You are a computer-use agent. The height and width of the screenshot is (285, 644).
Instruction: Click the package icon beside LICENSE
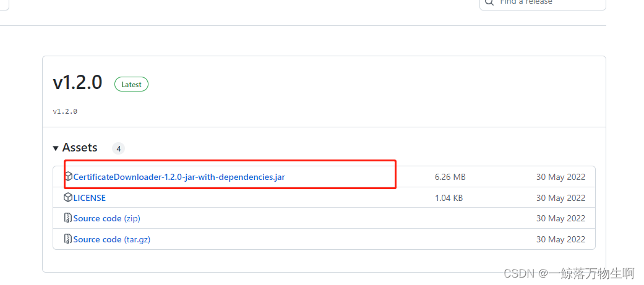point(68,198)
